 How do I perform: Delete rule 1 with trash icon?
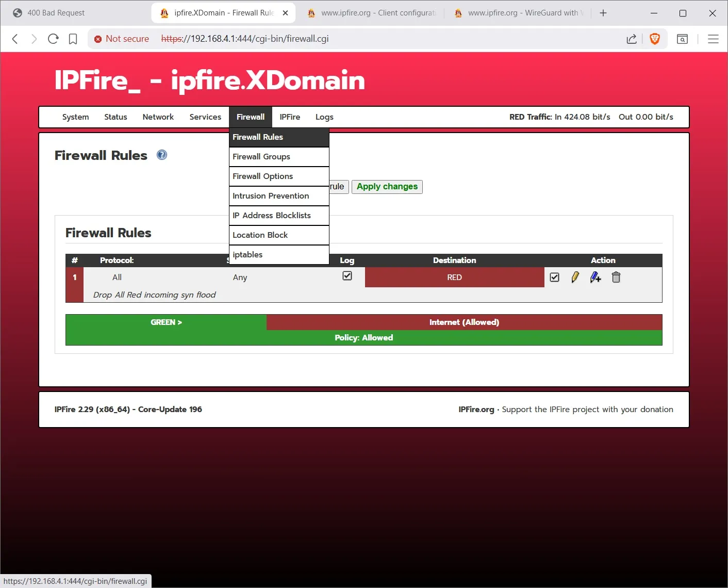616,277
